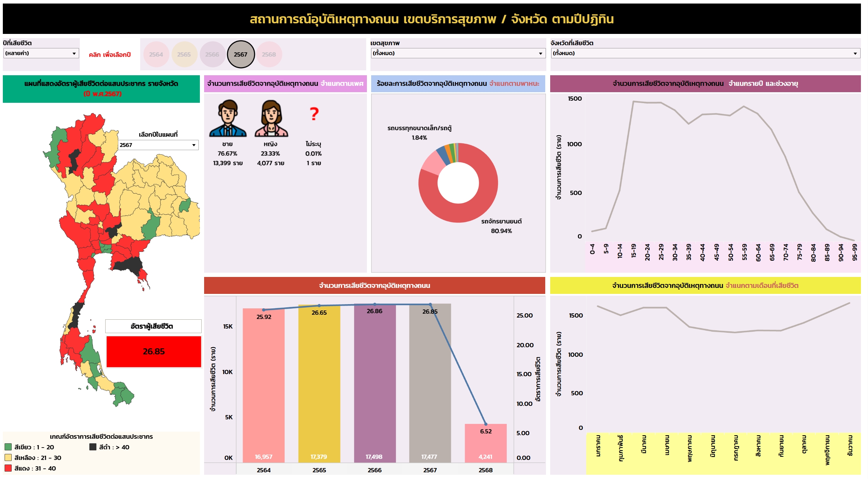The image size is (868, 479).
Task: Select highlighted year 2567 circle
Action: [240, 54]
